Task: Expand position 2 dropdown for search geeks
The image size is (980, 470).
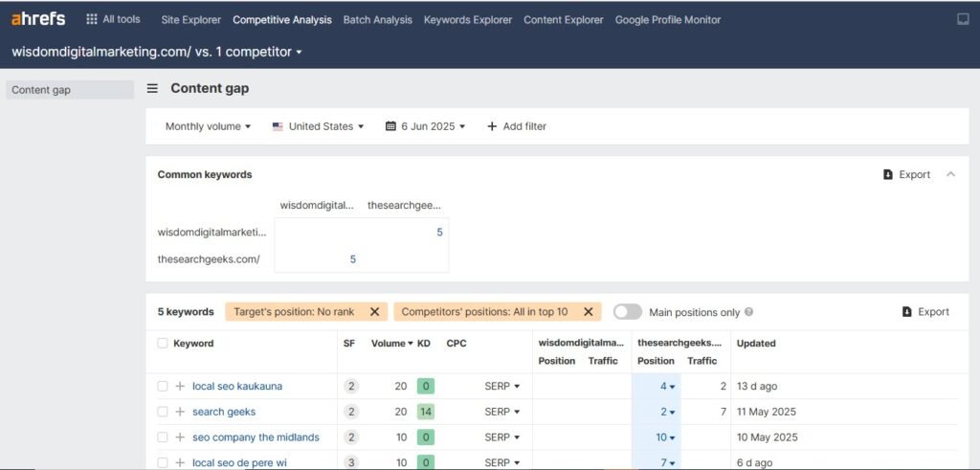Action: click(x=667, y=412)
